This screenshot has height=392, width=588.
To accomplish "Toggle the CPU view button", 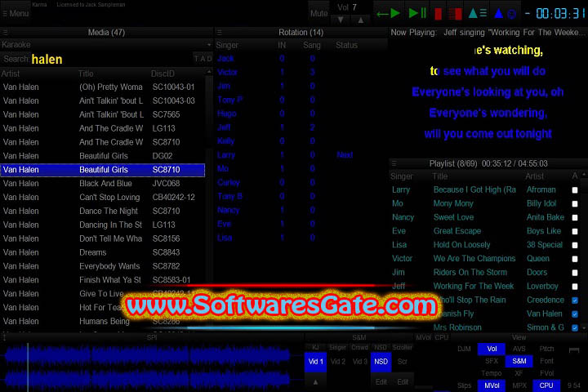I will tap(546, 385).
